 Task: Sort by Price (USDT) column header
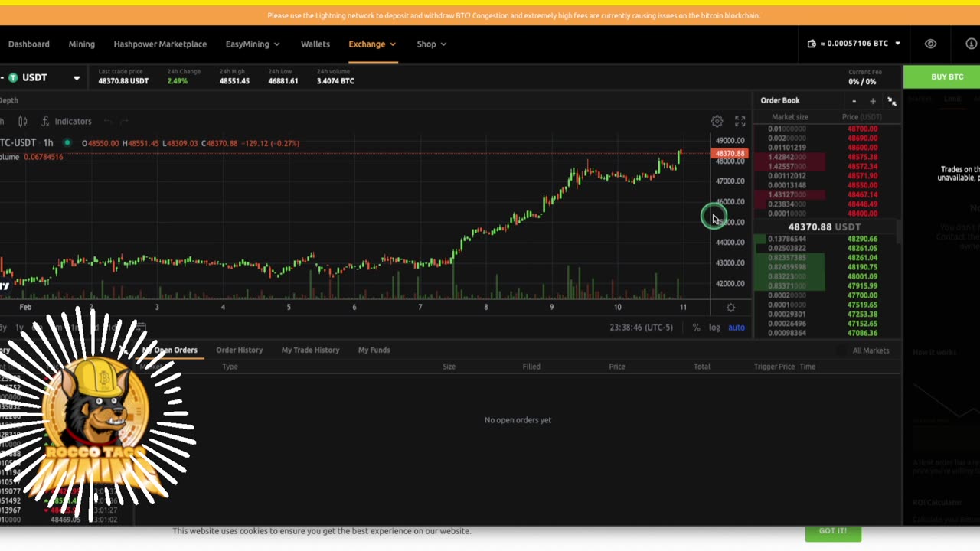click(x=862, y=117)
